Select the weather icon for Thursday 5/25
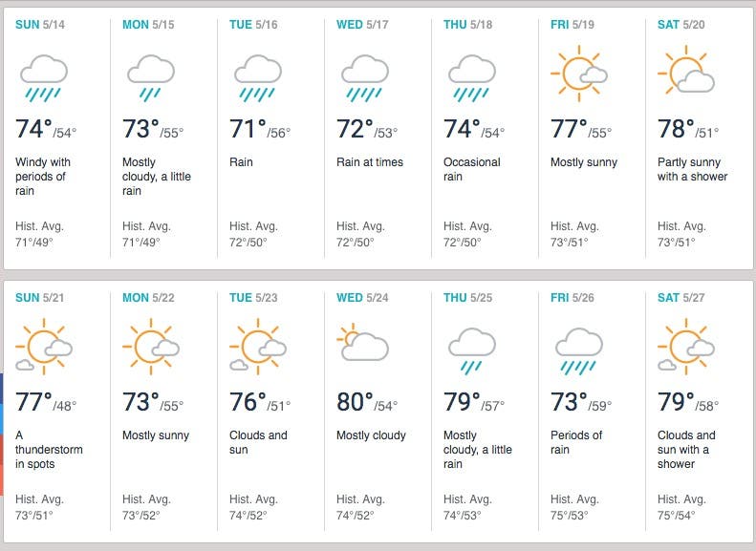The width and height of the screenshot is (756, 551). click(x=471, y=350)
